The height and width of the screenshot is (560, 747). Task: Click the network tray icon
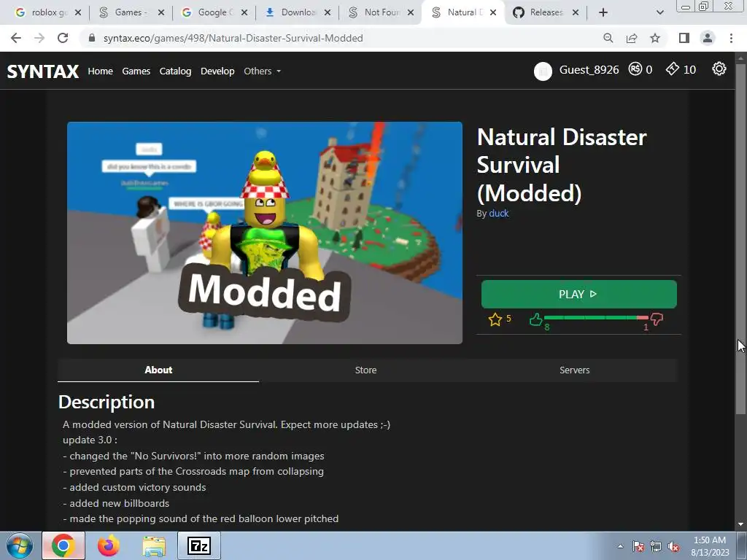click(656, 546)
